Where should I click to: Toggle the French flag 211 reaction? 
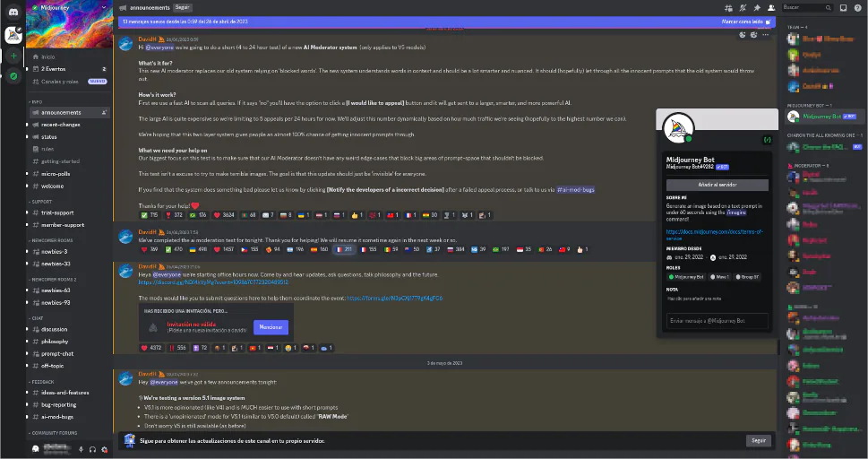(x=343, y=249)
